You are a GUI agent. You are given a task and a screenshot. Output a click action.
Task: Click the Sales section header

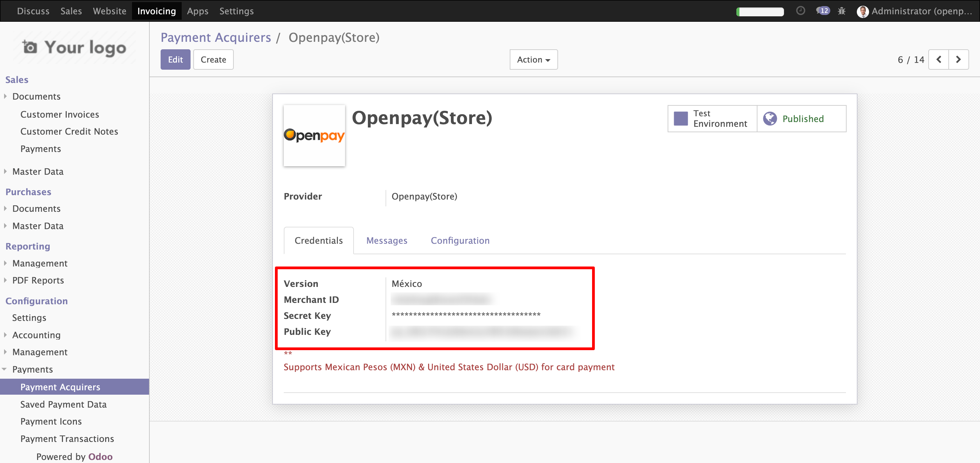[x=17, y=80]
